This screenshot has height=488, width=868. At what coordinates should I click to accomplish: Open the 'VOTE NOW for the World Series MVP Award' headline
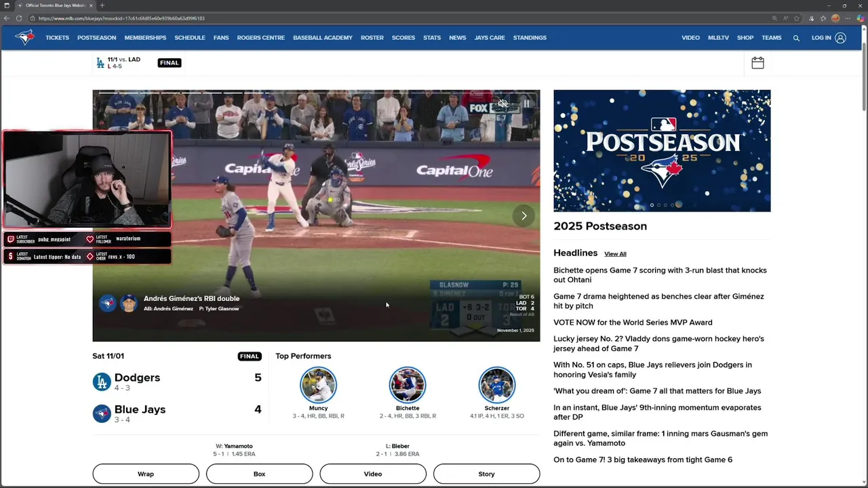[633, 323]
